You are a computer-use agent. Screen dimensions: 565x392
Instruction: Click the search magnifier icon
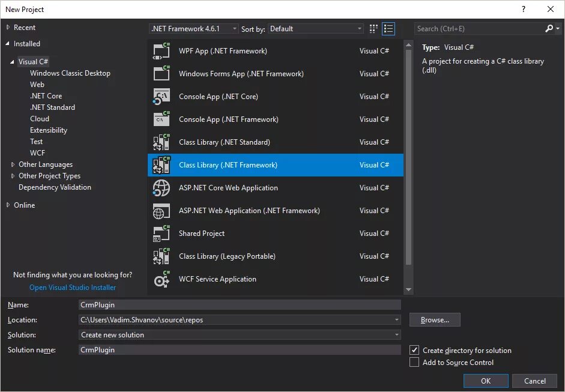coord(549,28)
